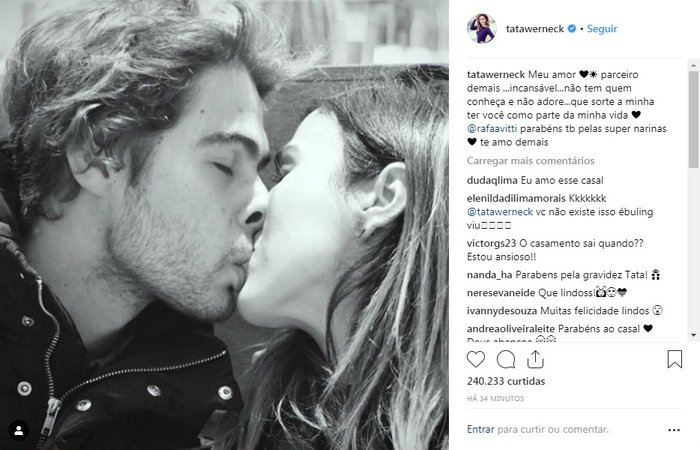Viewport: 700px width, 450px height.
Task: Follow the account with the Seguir button
Action: (x=602, y=29)
